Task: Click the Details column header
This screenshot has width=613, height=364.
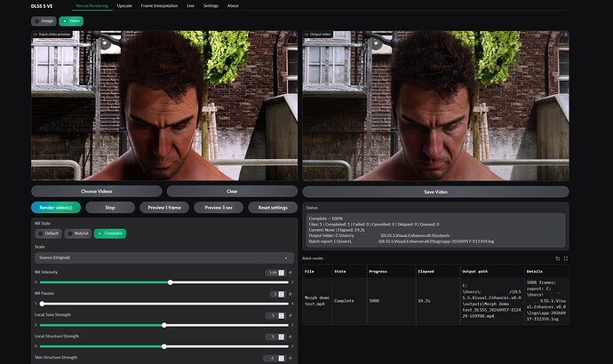Action: [546, 272]
